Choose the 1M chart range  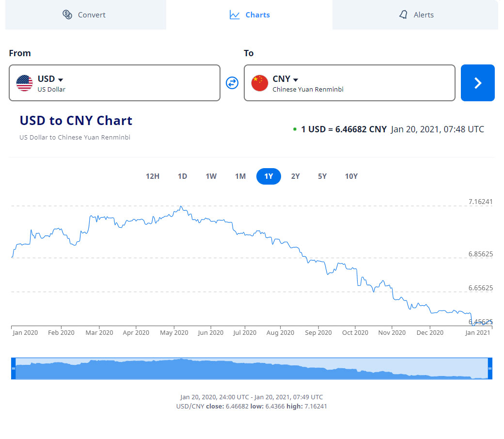(x=240, y=176)
